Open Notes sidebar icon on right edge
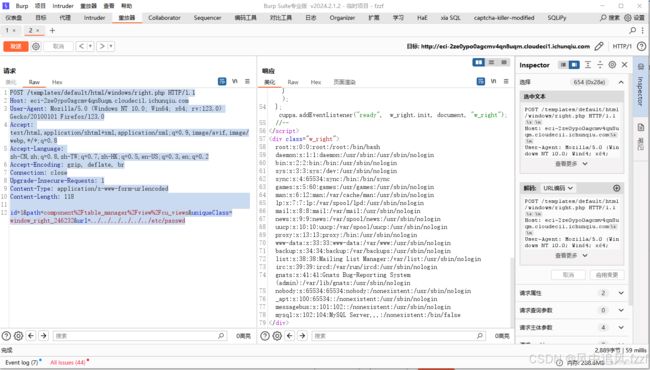This screenshot has height=370, width=650. click(x=641, y=128)
